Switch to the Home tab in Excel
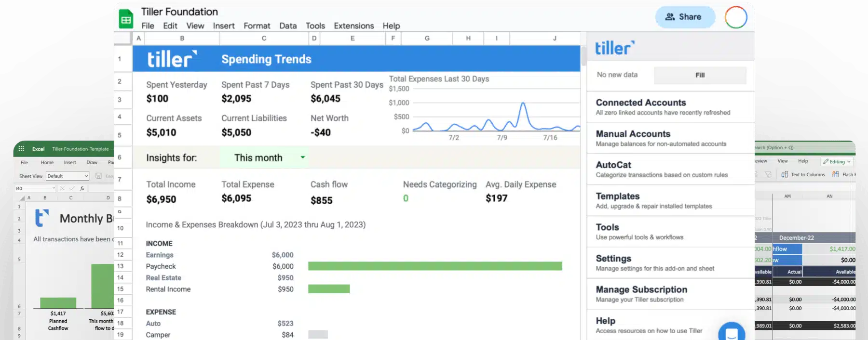Image resolution: width=868 pixels, height=340 pixels. [x=47, y=162]
